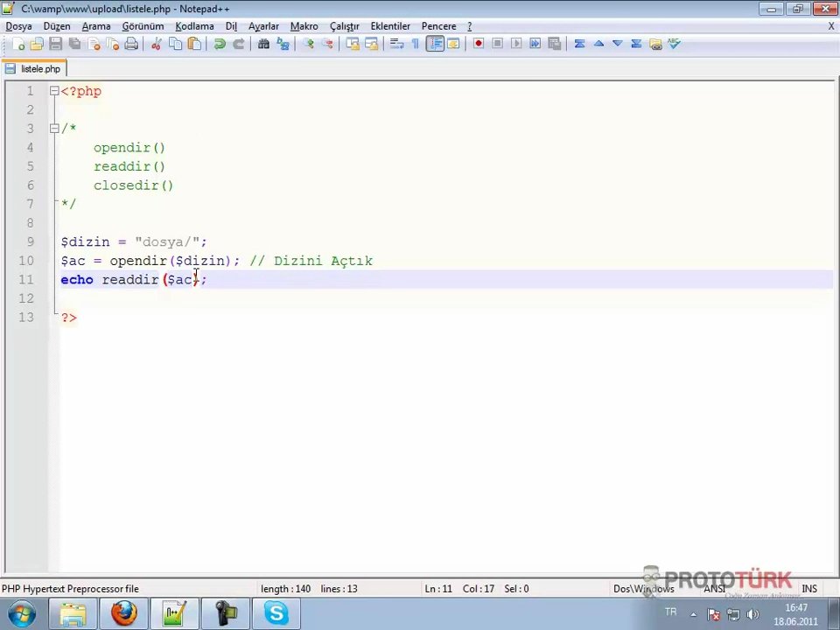Open Skype from the taskbar
This screenshot has width=840, height=630.
pos(276,613)
